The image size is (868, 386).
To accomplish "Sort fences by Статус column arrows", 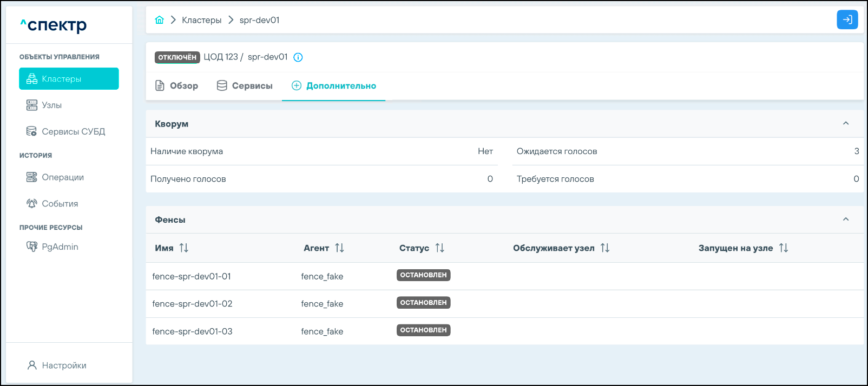I will point(439,248).
